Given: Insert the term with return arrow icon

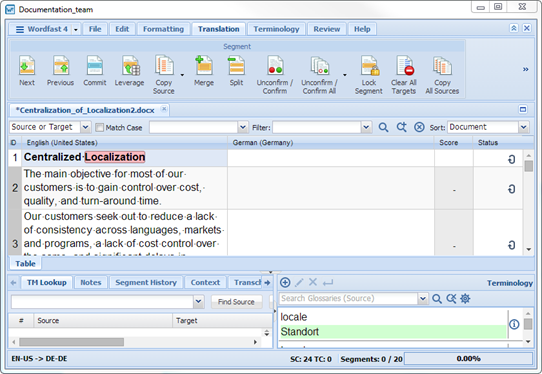Looking at the screenshot, I should coord(328,283).
